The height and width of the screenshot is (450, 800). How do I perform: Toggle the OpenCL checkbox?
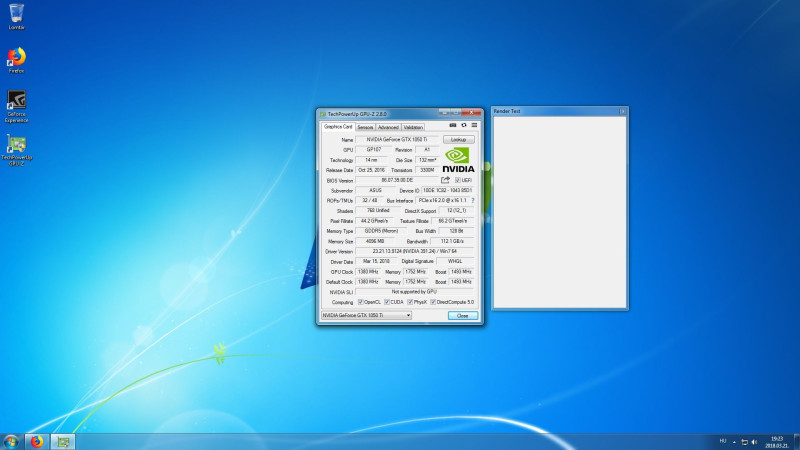(361, 302)
